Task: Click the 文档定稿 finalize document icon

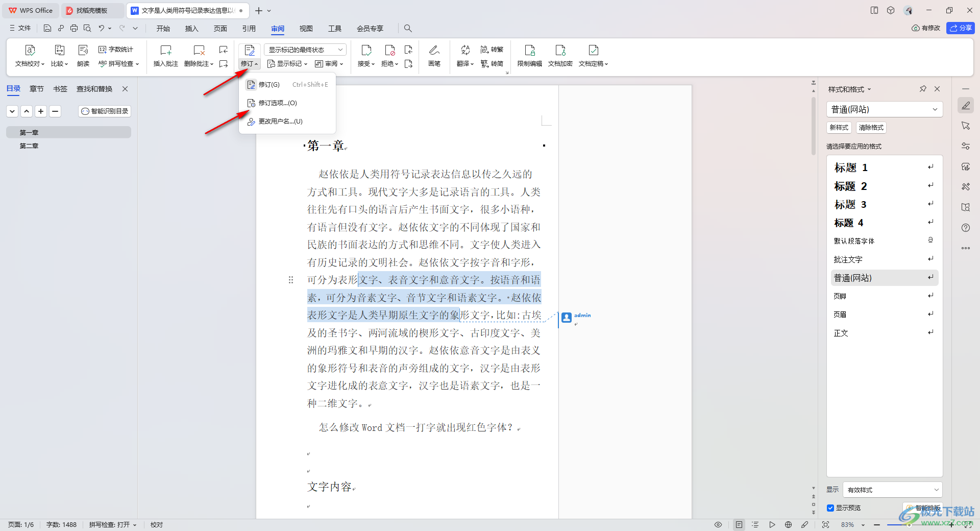Action: pos(593,50)
